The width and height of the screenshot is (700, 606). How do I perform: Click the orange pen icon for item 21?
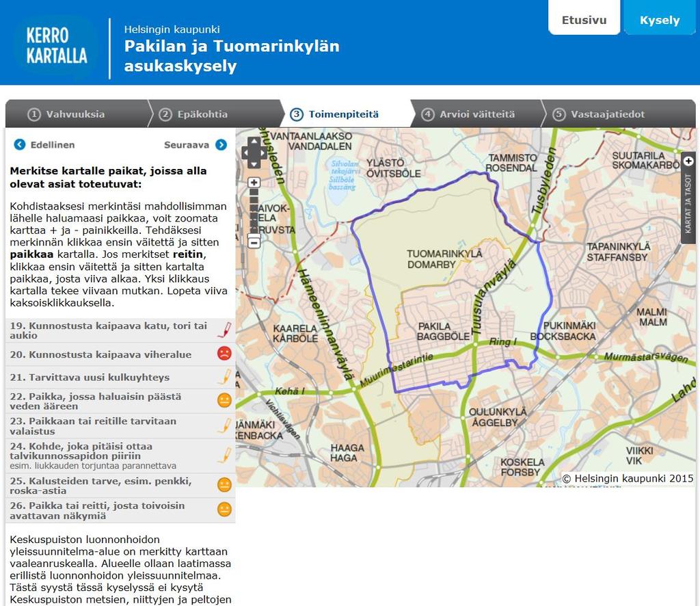point(224,376)
